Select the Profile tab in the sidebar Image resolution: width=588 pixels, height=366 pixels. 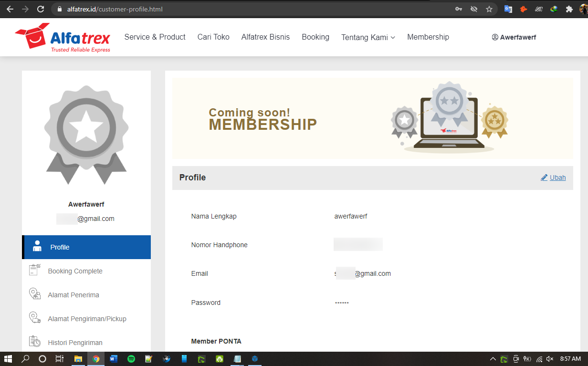(86, 247)
